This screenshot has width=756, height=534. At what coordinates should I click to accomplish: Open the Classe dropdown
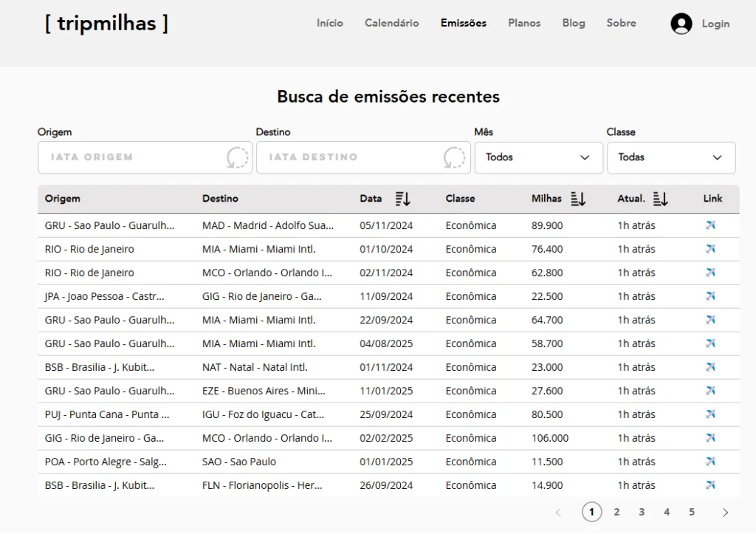(x=671, y=158)
